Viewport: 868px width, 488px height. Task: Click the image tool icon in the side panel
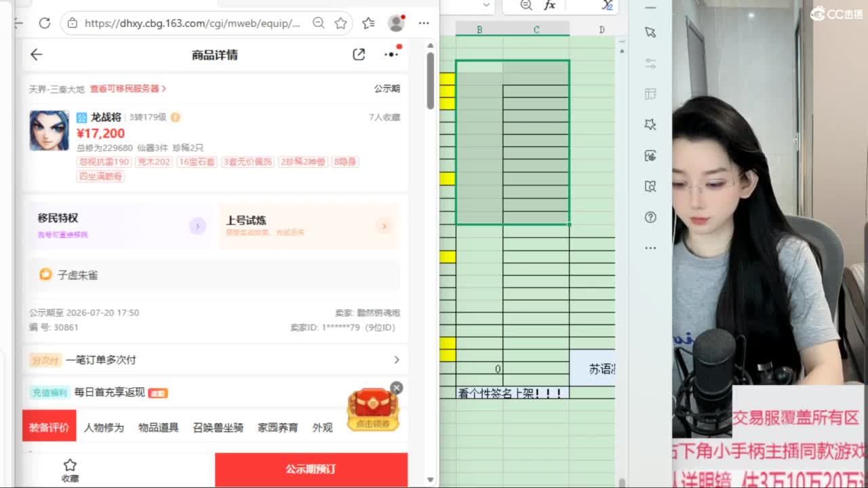pyautogui.click(x=650, y=156)
